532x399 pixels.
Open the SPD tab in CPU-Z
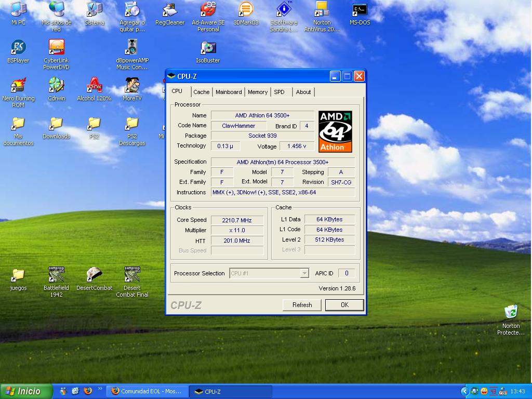(x=280, y=92)
